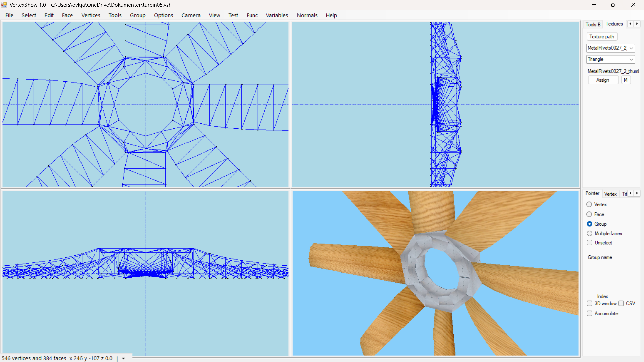Click the VertexShow app icon in title bar
This screenshot has height=362, width=644.
coord(4,5)
